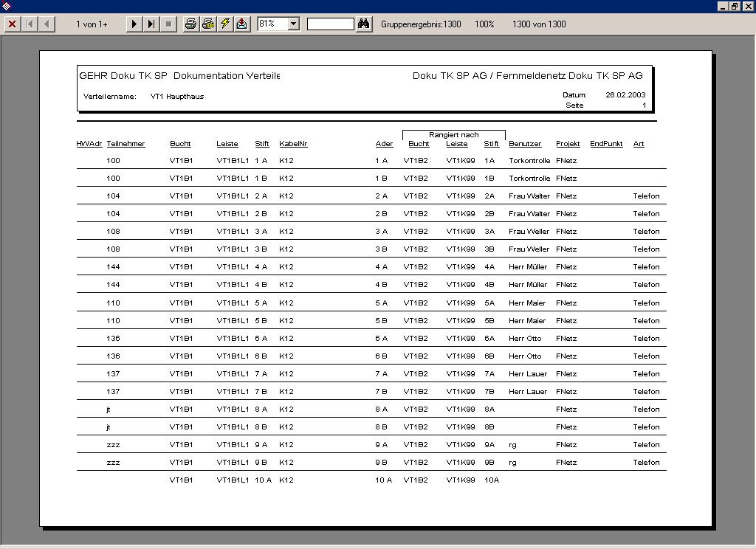756x549 pixels.
Task: Click the date '26.02.2003' in header
Action: coord(625,95)
